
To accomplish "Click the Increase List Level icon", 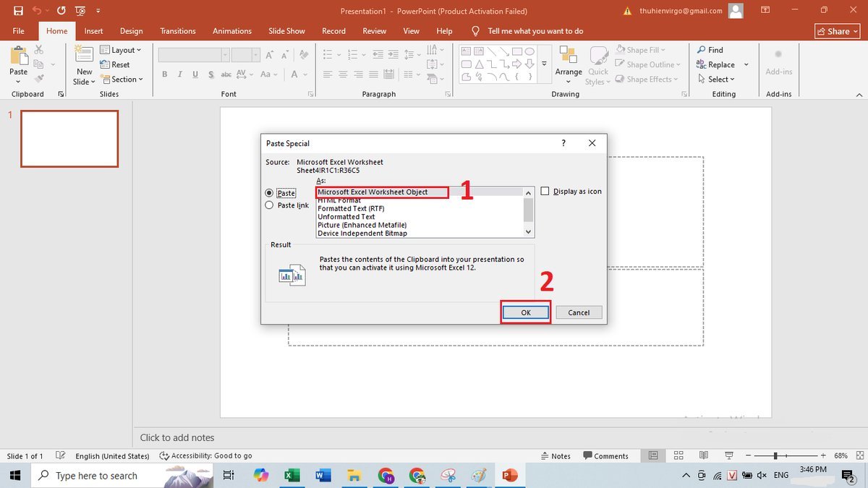I will [x=393, y=55].
